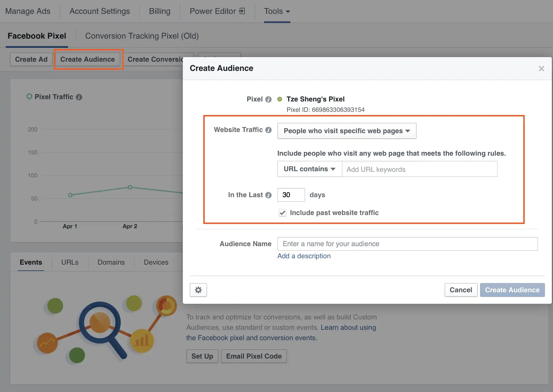Click the info icon beside Pixel
The width and height of the screenshot is (553, 392).
click(x=268, y=99)
